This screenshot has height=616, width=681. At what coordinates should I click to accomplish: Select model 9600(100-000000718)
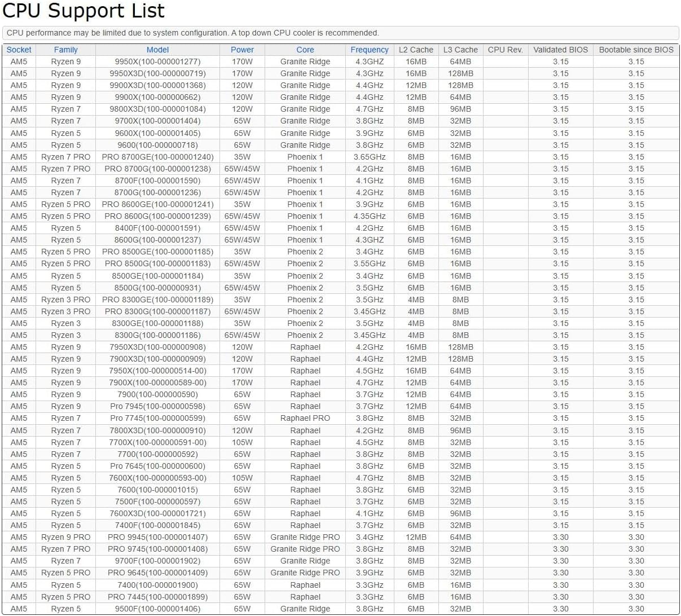point(157,145)
